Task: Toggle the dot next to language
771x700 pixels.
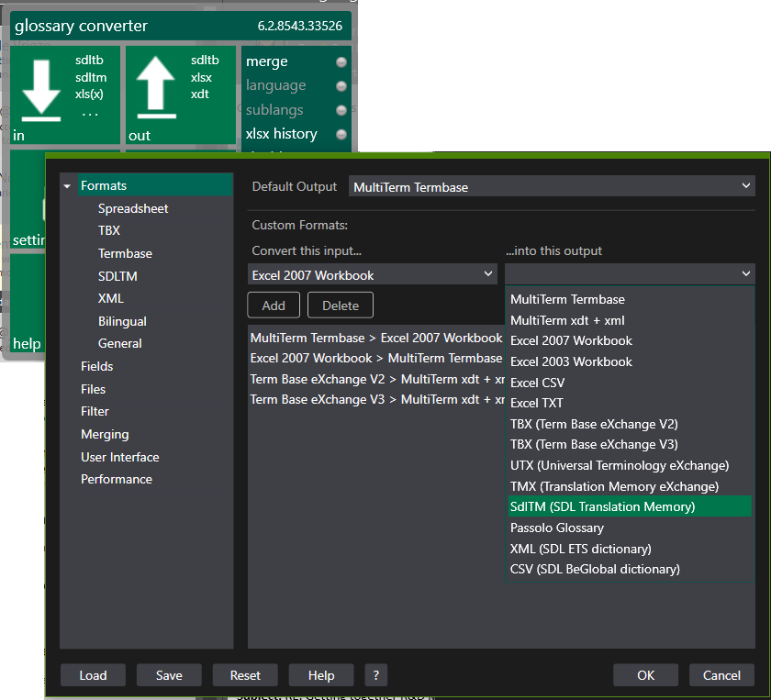Action: (x=340, y=84)
